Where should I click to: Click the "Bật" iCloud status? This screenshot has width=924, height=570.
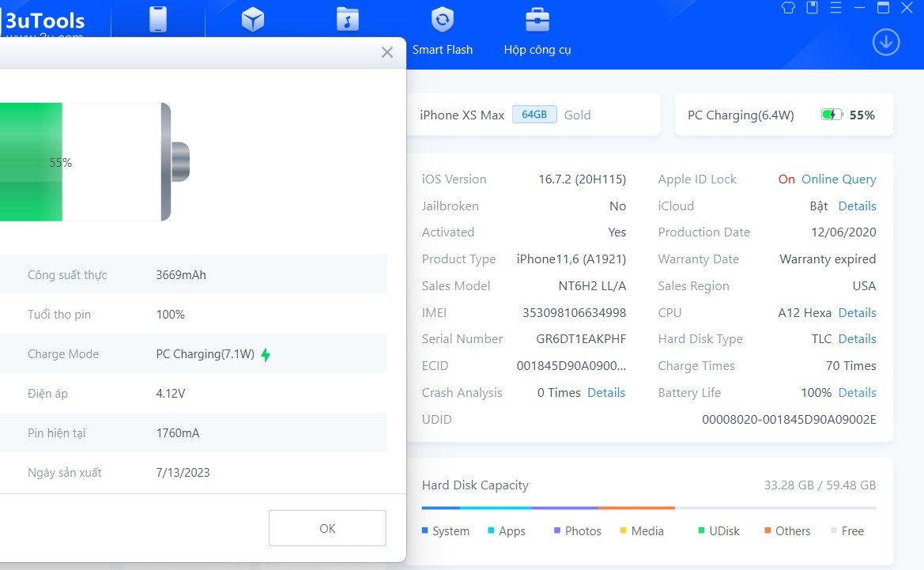tap(819, 206)
